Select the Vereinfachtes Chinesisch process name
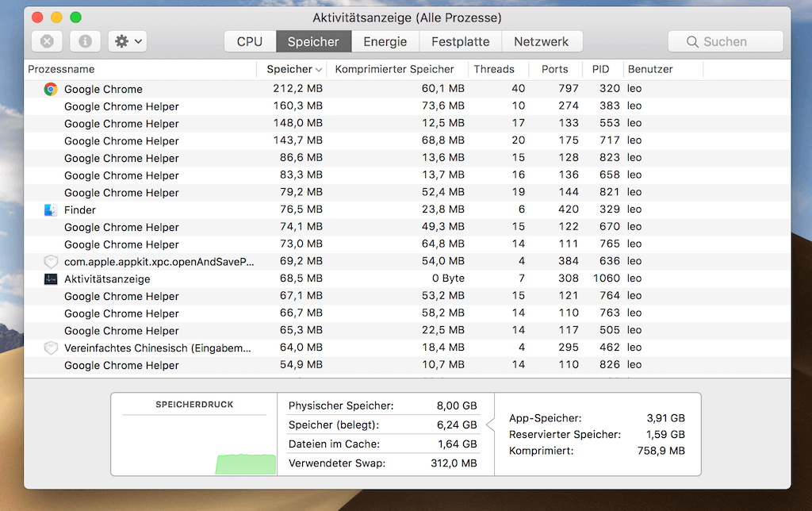 158,348
